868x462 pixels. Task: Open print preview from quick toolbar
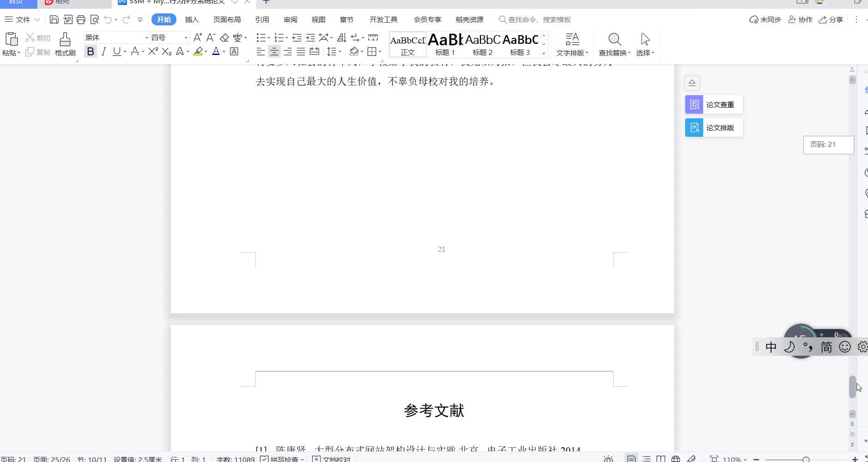pyautogui.click(x=95, y=19)
